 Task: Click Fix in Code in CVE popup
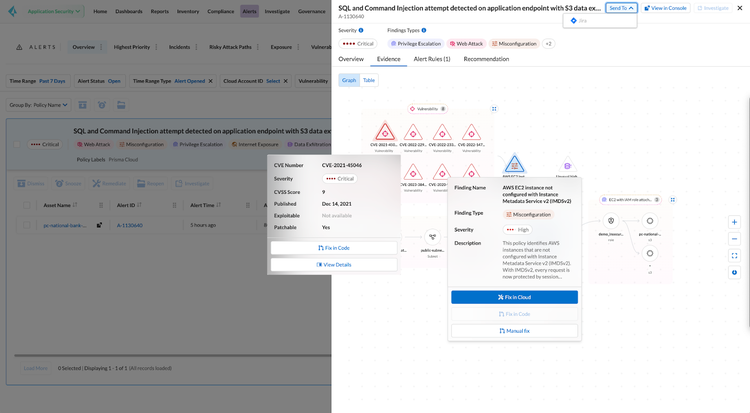point(334,248)
